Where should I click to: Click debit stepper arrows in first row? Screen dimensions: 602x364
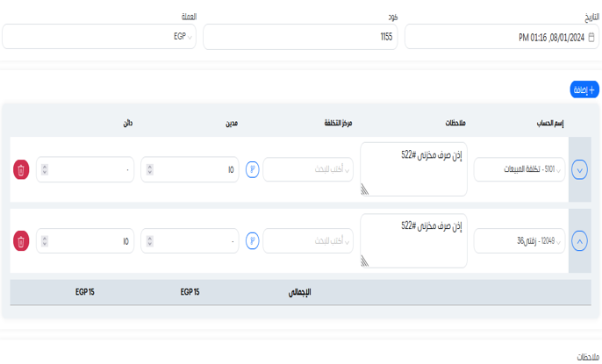pyautogui.click(x=149, y=169)
